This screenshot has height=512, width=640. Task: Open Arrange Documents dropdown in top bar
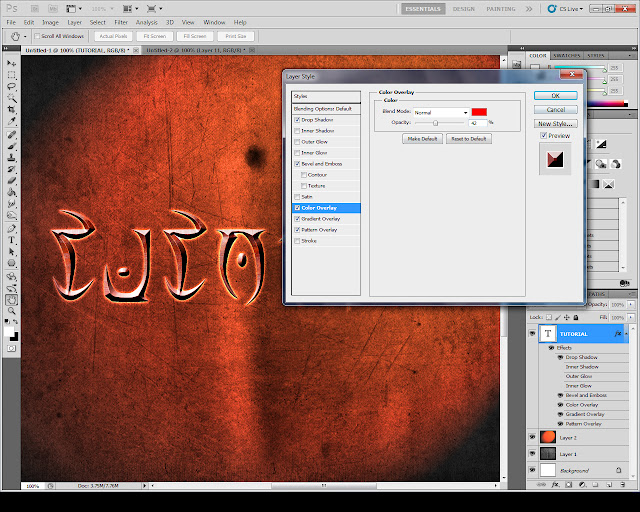(131, 8)
